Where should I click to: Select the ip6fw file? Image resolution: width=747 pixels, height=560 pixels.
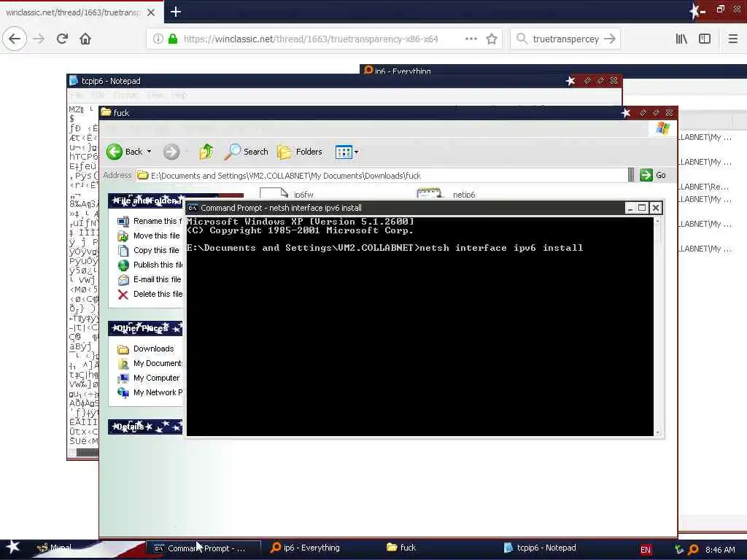[x=287, y=193]
